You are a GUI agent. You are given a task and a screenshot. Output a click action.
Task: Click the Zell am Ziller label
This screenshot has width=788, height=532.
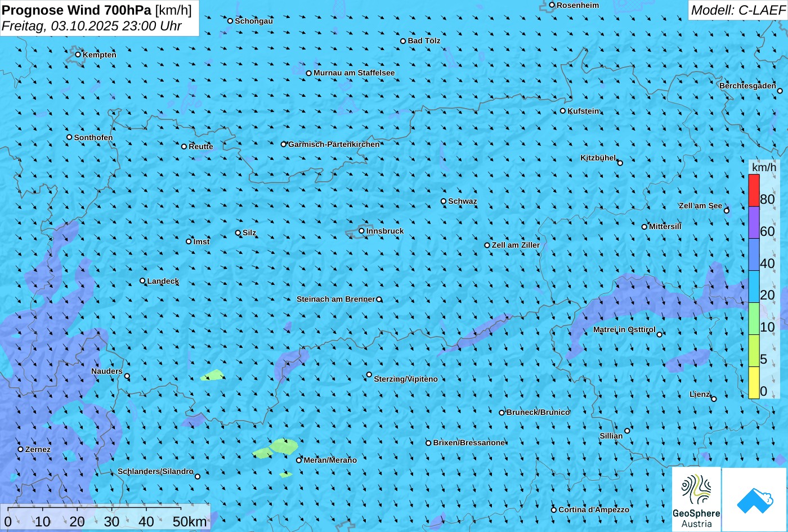(x=516, y=245)
